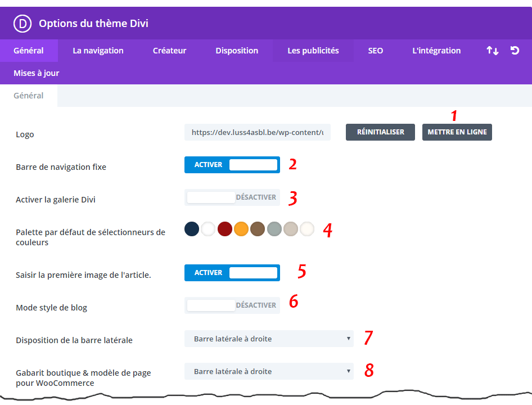Click the 'Barre de navigation fixe' label
532x405 pixels.
pyautogui.click(x=61, y=167)
